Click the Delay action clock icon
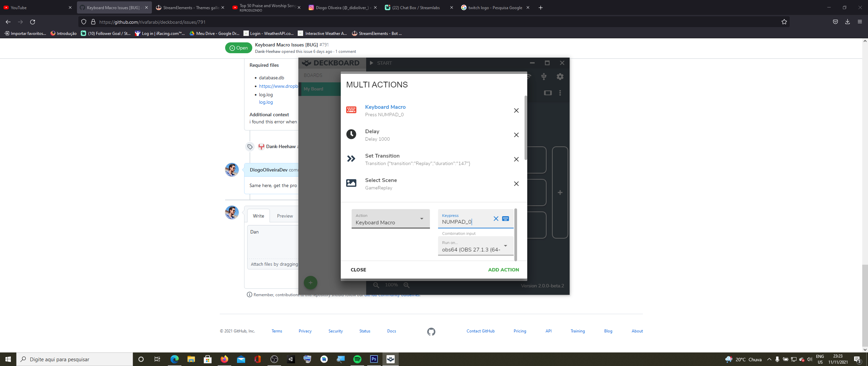Image resolution: width=868 pixels, height=366 pixels. pyautogui.click(x=351, y=134)
